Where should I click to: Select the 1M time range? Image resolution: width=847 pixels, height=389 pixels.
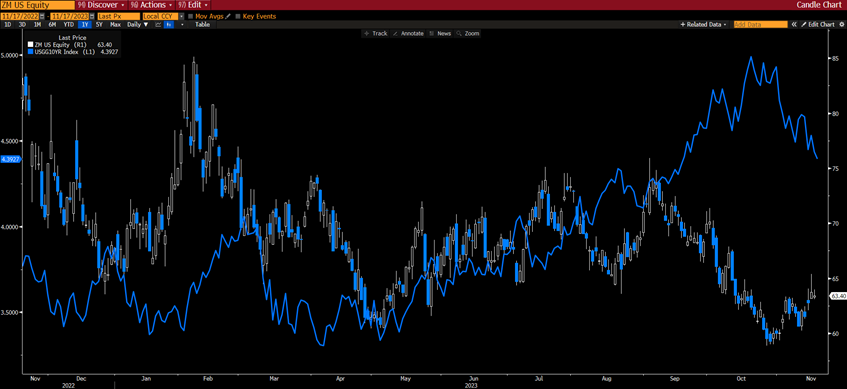(37, 24)
